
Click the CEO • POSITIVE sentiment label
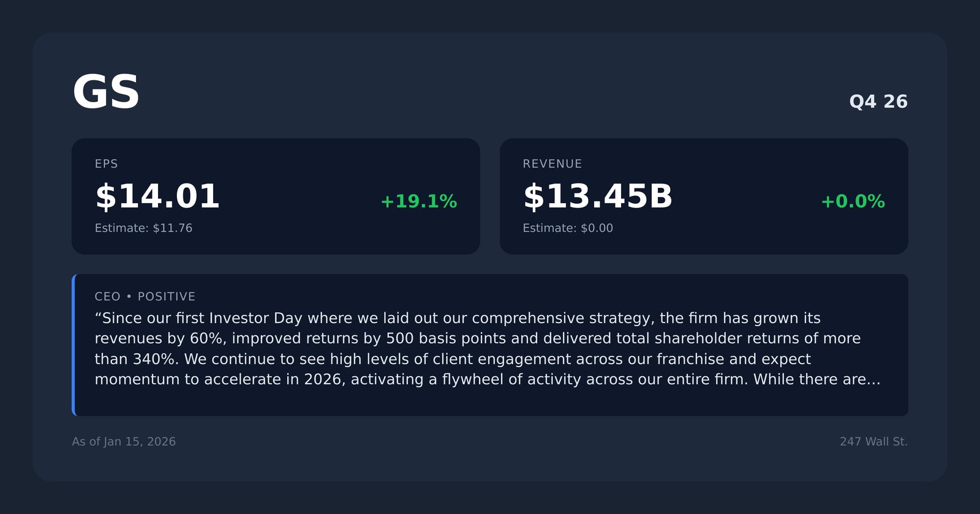coord(145,297)
